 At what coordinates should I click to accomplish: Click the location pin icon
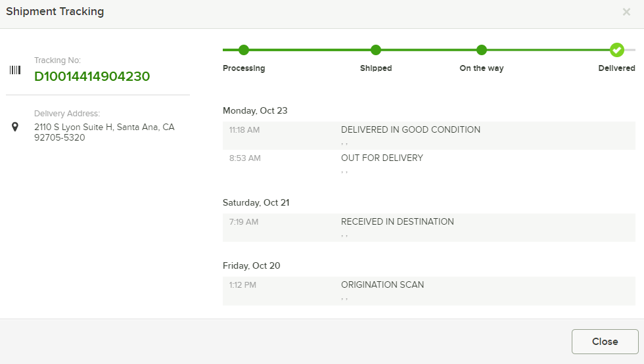pos(15,127)
